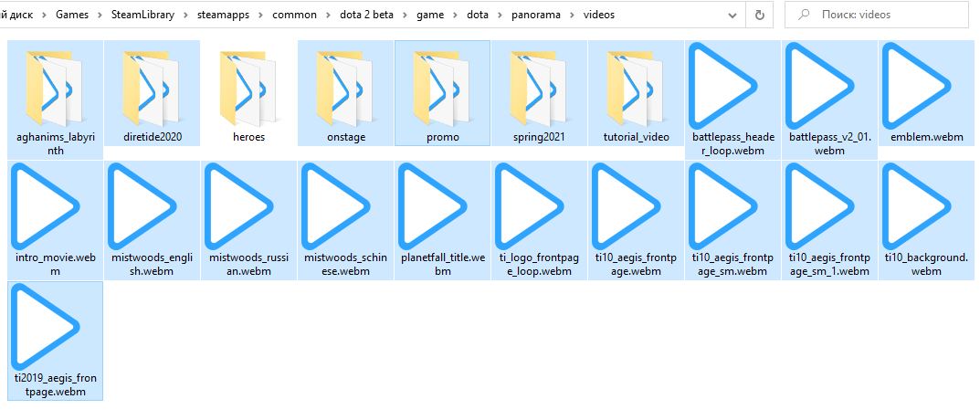The width and height of the screenshot is (980, 420).
Task: Navigate to dota breadcrumb segment
Action: [479, 15]
